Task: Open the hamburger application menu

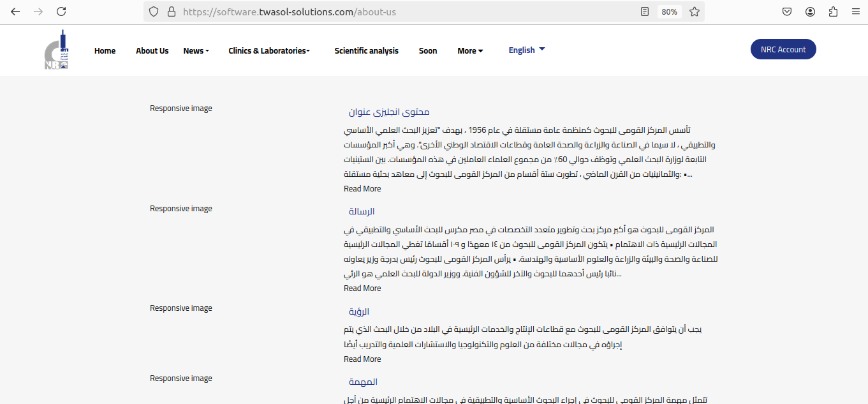Action: click(x=856, y=11)
